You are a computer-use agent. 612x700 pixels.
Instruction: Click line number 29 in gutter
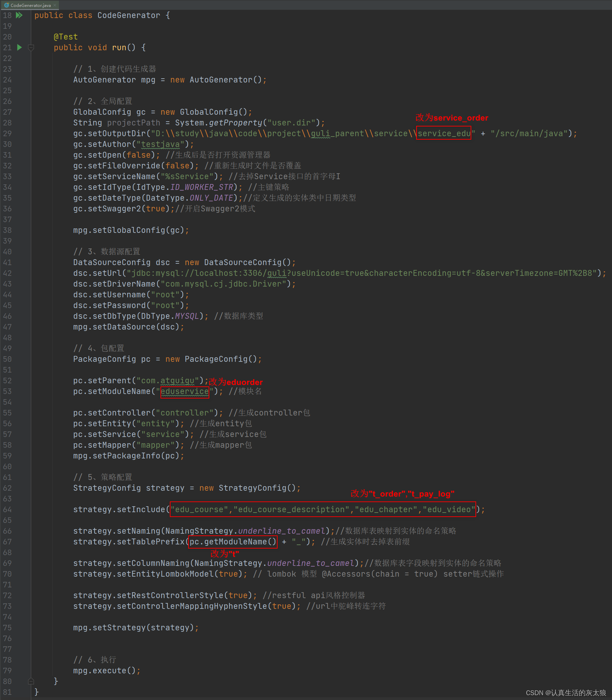(x=7, y=133)
